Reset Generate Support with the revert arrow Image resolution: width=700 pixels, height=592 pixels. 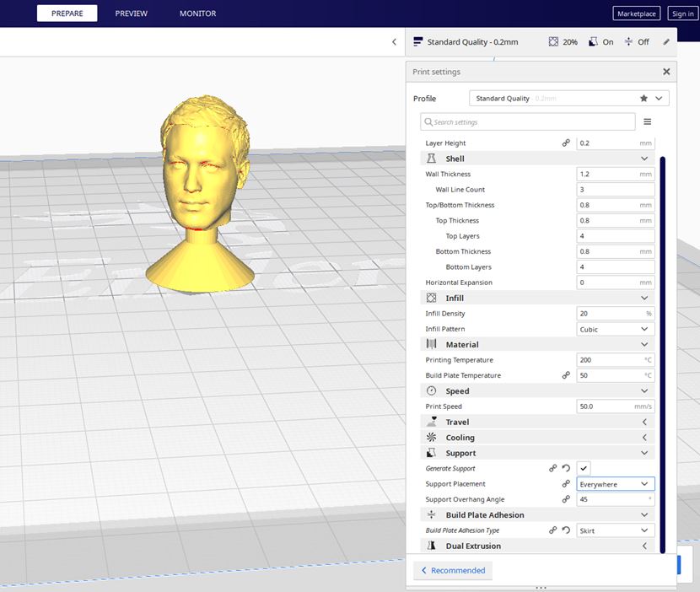pos(566,468)
